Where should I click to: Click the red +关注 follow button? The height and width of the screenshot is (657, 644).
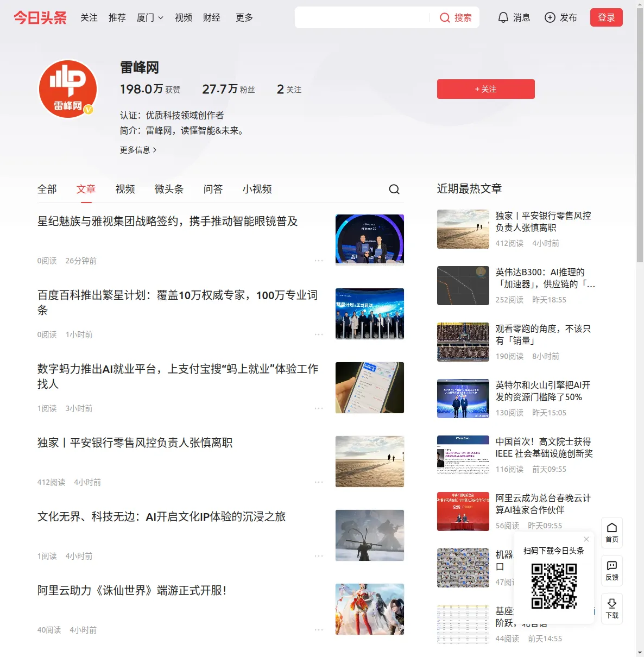coord(486,89)
